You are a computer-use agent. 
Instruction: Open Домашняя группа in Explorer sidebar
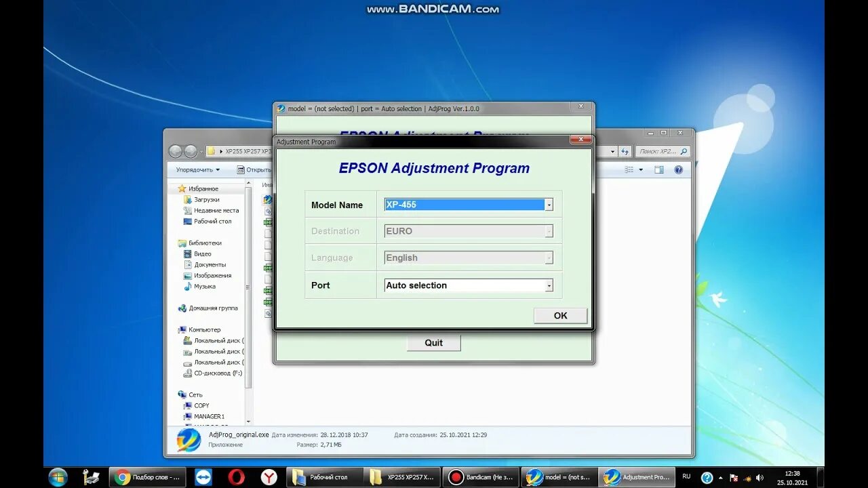click(212, 308)
